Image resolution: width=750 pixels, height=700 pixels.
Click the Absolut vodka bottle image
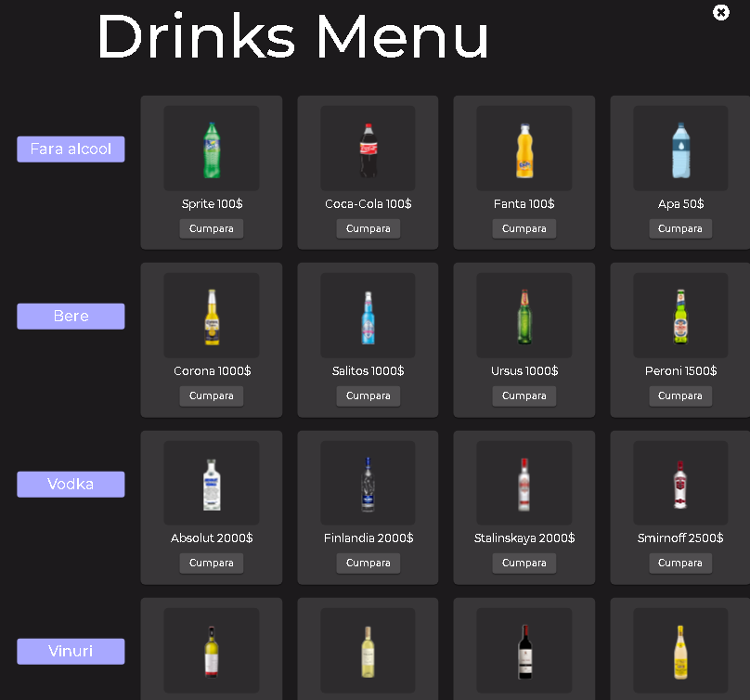212,485
